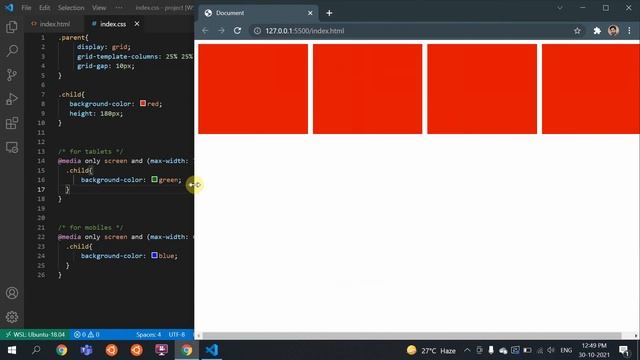Open Windows taskbar search

point(36,350)
